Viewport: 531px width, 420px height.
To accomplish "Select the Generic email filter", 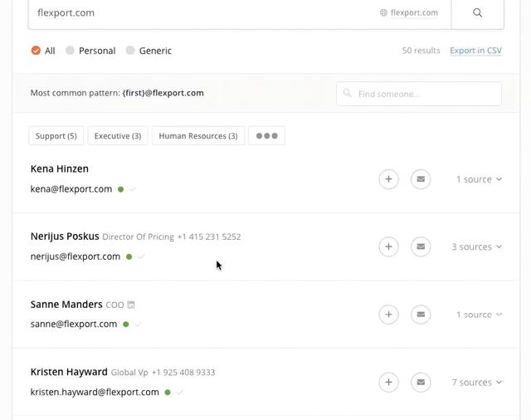I will pos(149,51).
